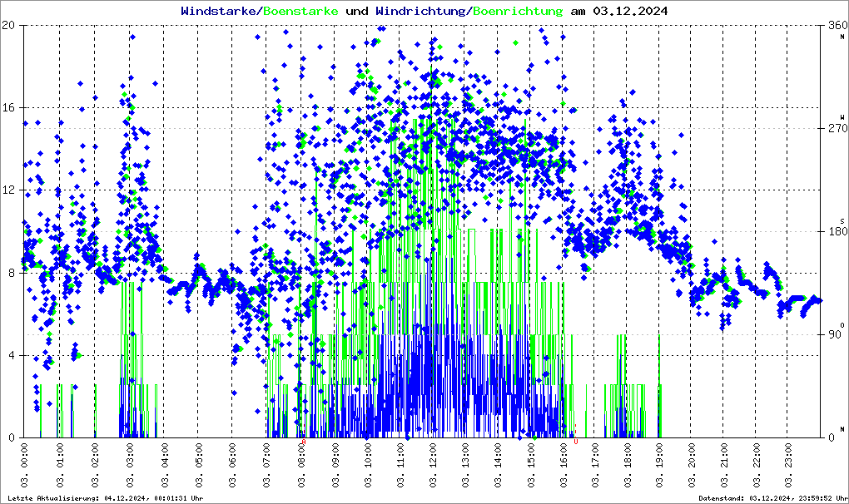Click the "90" direction axis label
849x504 pixels.
[x=835, y=334]
